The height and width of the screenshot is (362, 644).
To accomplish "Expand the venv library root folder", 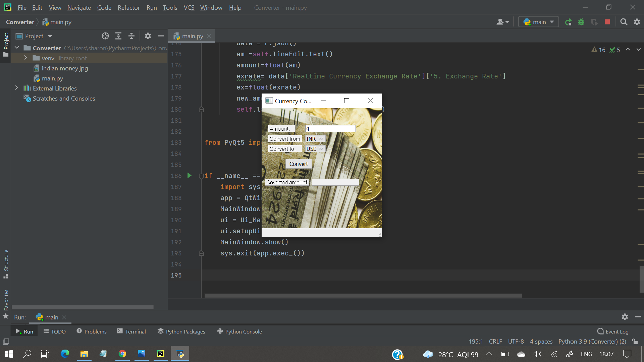I will [x=25, y=58].
